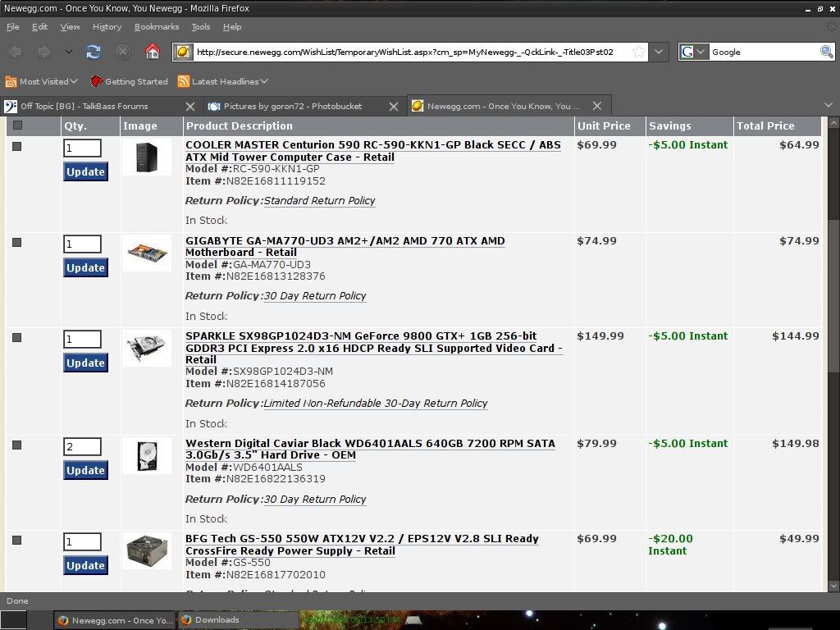Check the Cooler Master Centurion row checkbox
Screen dimensions: 840x630
(x=17, y=146)
